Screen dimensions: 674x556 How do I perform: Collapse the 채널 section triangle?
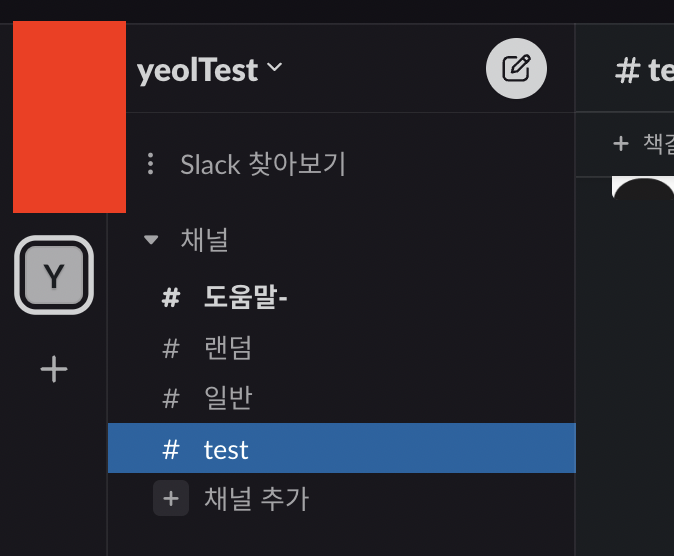pyautogui.click(x=151, y=240)
